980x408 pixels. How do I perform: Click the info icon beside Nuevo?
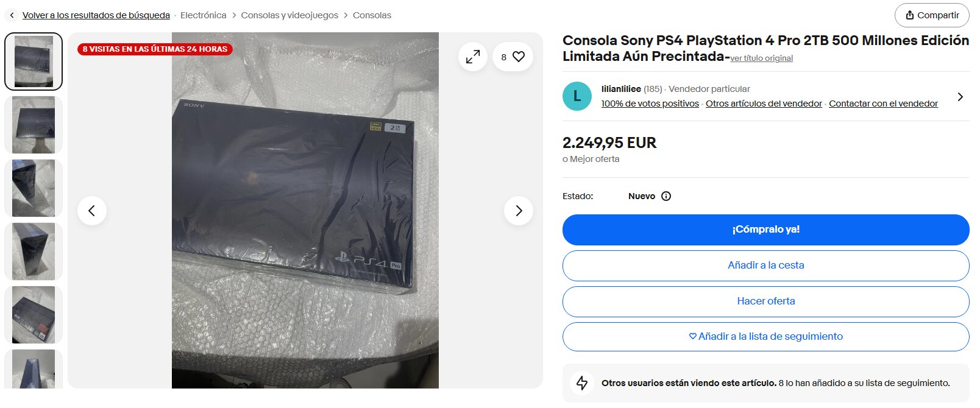click(666, 196)
